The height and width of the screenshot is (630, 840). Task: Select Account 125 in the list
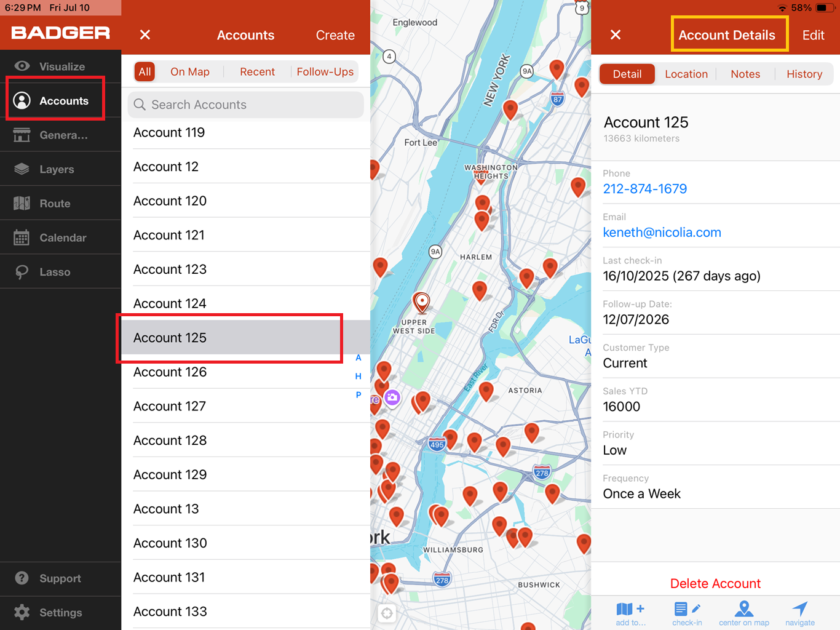coord(246,337)
